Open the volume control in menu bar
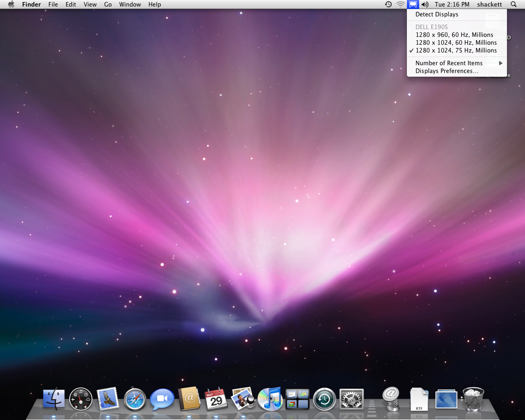 [x=425, y=5]
